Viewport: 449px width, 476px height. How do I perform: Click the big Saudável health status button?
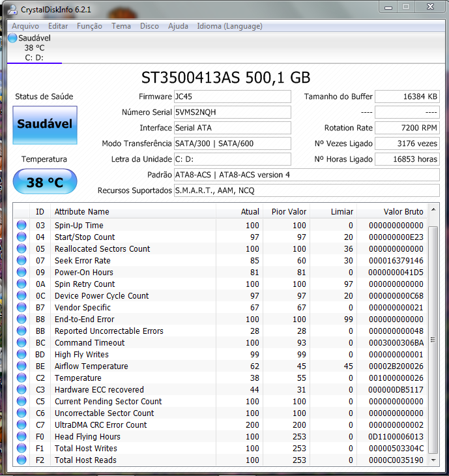point(45,125)
